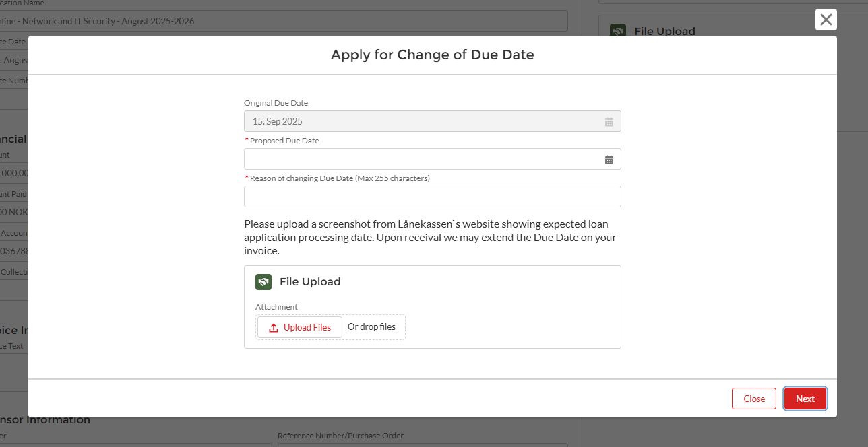This screenshot has height=447, width=868.
Task: Click the Next button
Action: pos(805,399)
